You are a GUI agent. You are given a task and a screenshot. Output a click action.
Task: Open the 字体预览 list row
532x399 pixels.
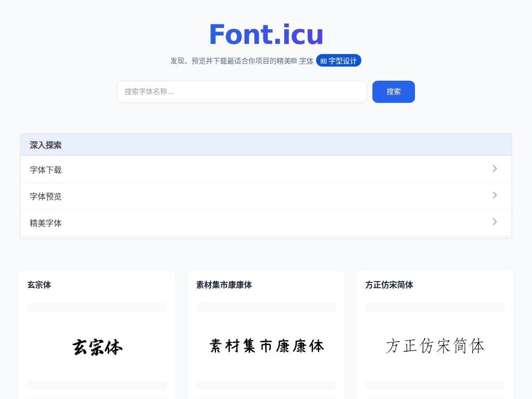click(266, 196)
